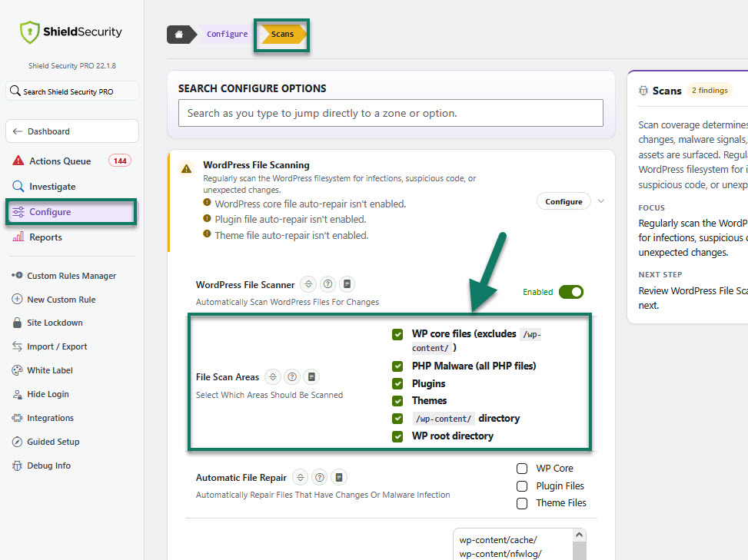
Task: Click the 144 Actions Queue badge
Action: pyautogui.click(x=120, y=161)
